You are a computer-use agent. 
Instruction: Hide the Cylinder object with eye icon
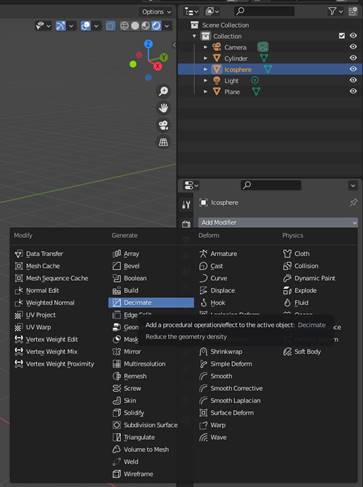[x=353, y=58]
